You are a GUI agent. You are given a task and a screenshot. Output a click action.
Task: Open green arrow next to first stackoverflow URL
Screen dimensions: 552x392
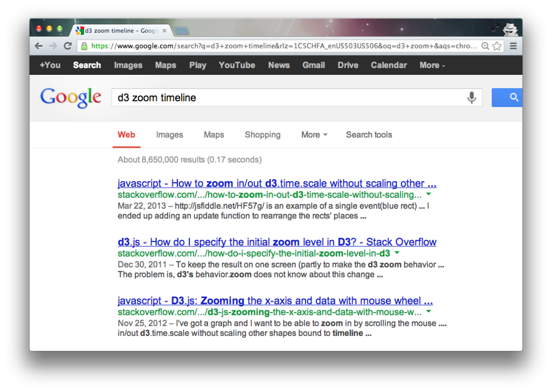coord(429,194)
